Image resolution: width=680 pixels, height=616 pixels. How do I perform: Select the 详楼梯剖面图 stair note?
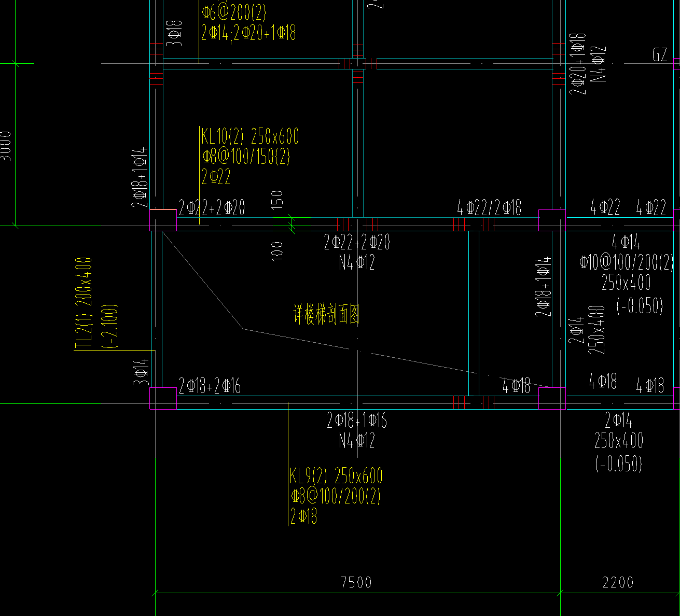click(326, 314)
